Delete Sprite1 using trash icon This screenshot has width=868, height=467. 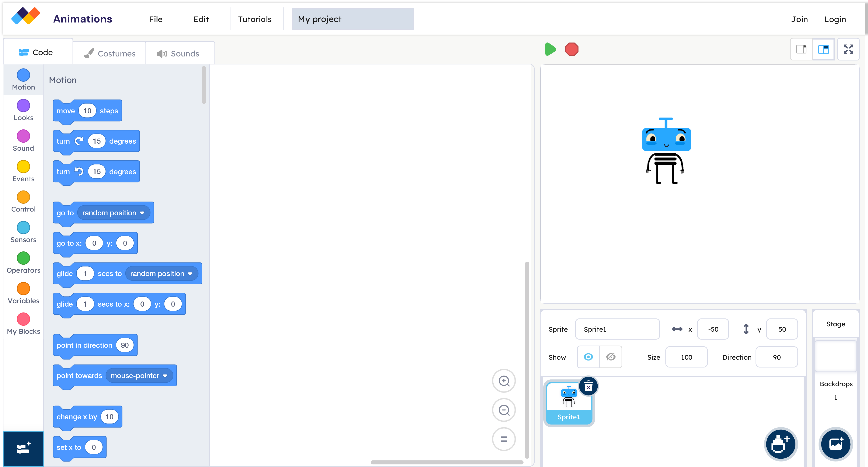588,386
